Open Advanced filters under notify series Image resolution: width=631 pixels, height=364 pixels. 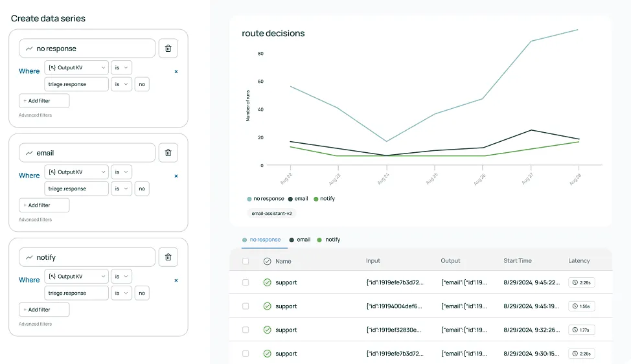(x=35, y=324)
